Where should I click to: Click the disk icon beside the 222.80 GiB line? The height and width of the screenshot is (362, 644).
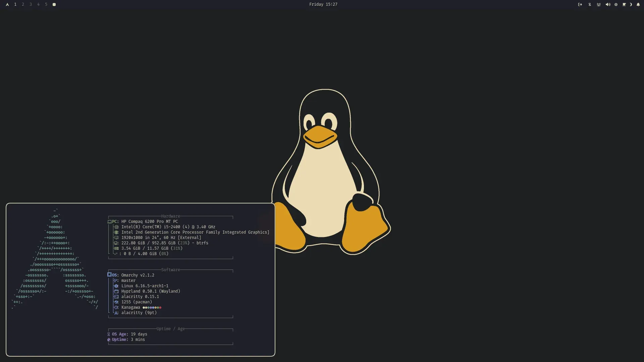pos(116,243)
